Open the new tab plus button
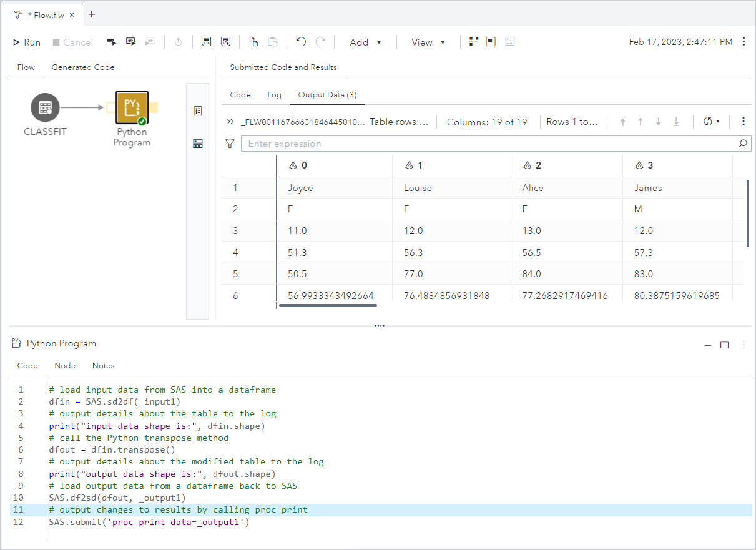Screen dimensions: 756x550 tap(92, 14)
